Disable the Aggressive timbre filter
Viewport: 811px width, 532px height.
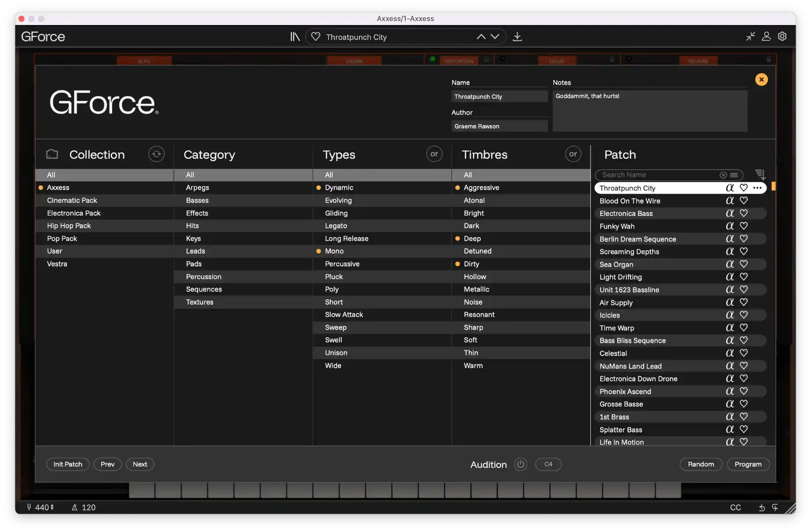tap(521, 188)
